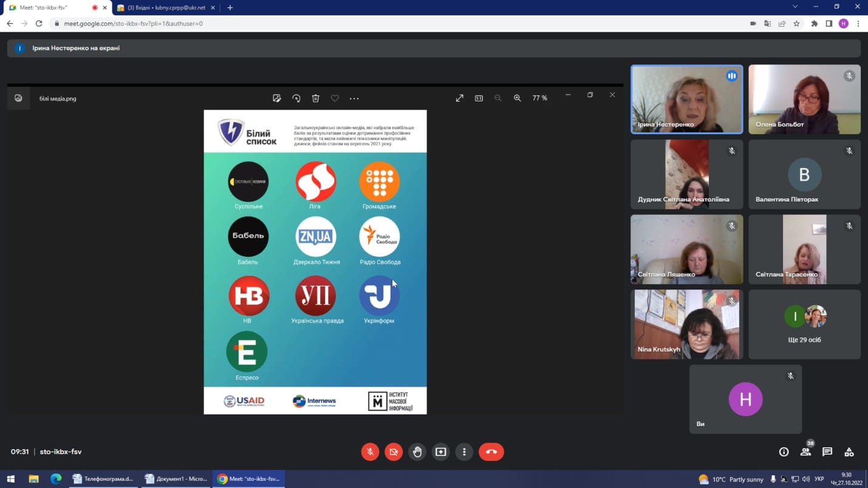Open the photo viewer three-dot menu
The width and height of the screenshot is (868, 488).
354,98
